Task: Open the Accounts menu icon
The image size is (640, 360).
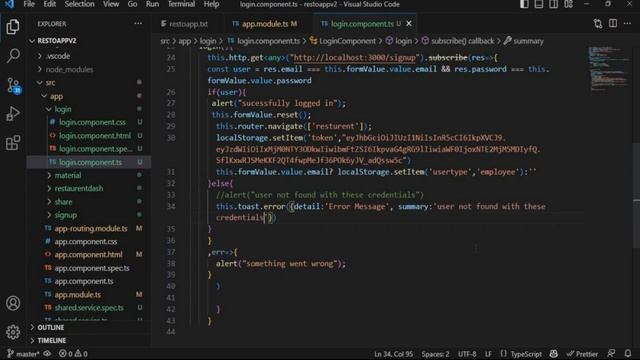Action: (x=13, y=303)
